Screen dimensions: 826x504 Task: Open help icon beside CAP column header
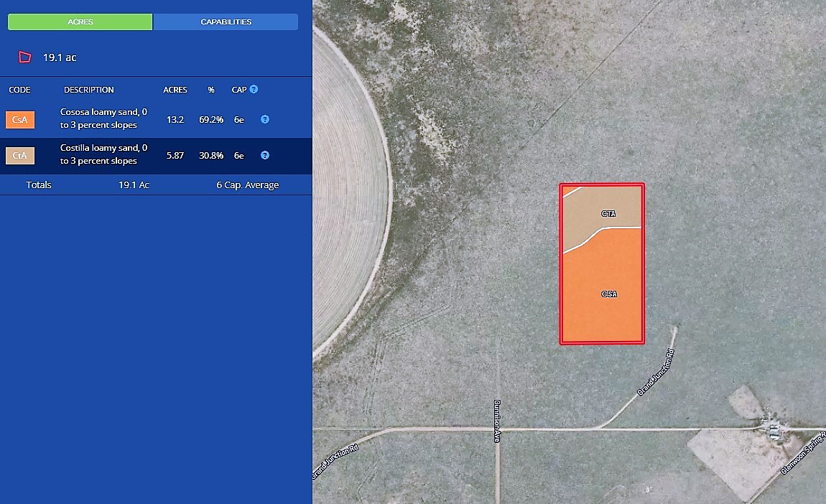click(254, 90)
